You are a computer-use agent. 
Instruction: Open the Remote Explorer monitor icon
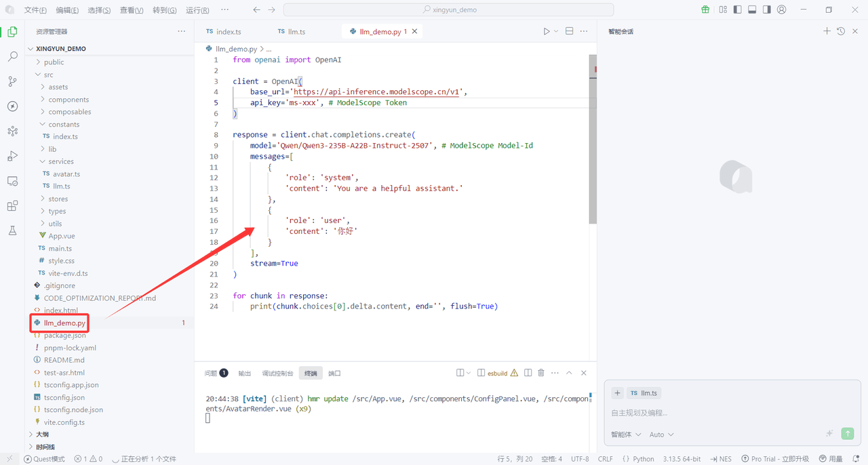point(12,181)
